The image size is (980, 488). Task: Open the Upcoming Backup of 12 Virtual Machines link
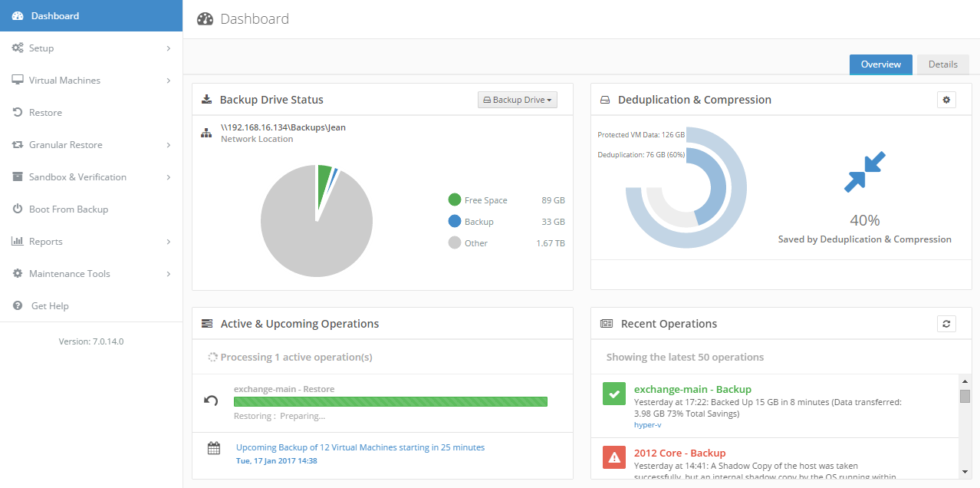tap(360, 447)
